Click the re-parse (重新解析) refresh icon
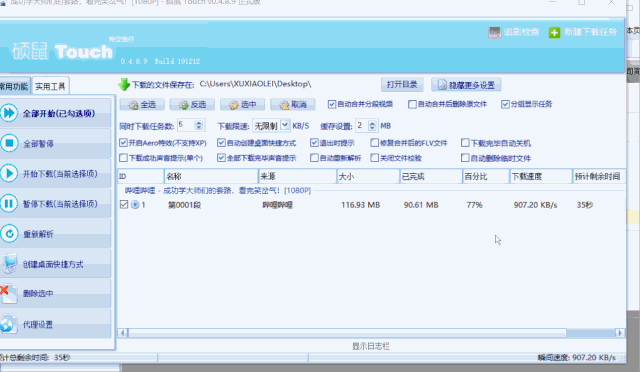 point(9,234)
